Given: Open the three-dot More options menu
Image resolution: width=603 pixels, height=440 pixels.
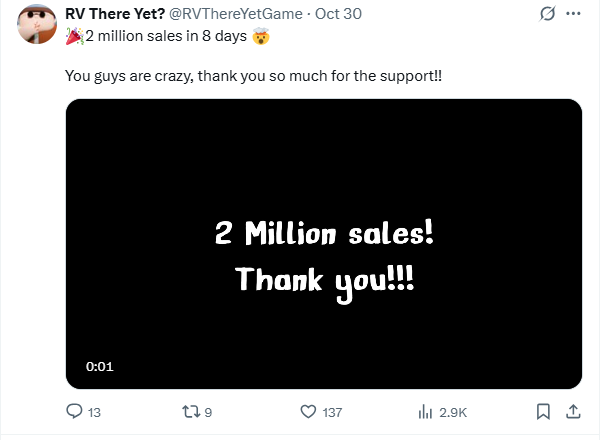Looking at the screenshot, I should (574, 14).
